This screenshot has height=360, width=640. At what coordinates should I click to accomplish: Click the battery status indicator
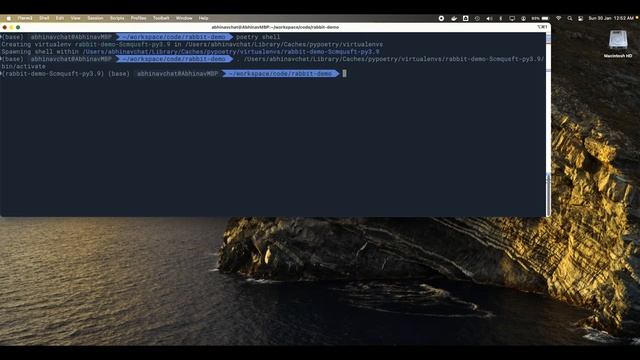[540, 18]
